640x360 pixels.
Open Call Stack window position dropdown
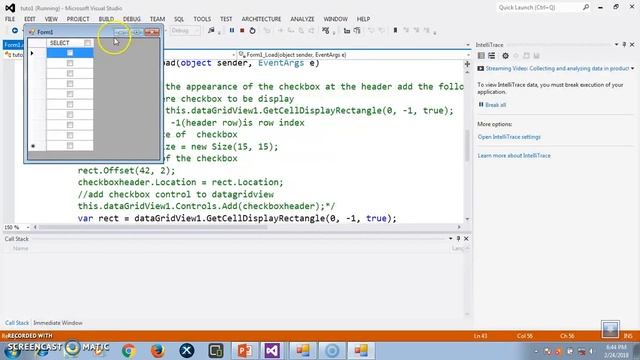point(451,238)
